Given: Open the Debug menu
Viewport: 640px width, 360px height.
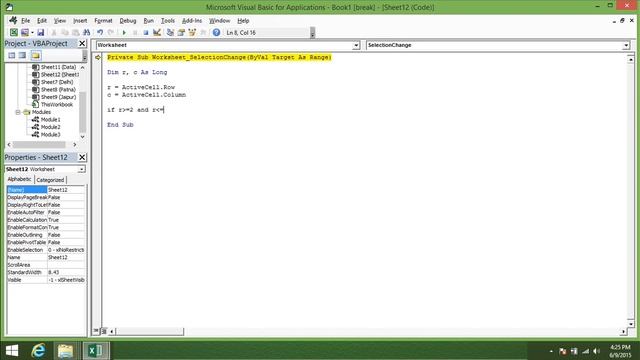Looking at the screenshot, I should (x=128, y=20).
